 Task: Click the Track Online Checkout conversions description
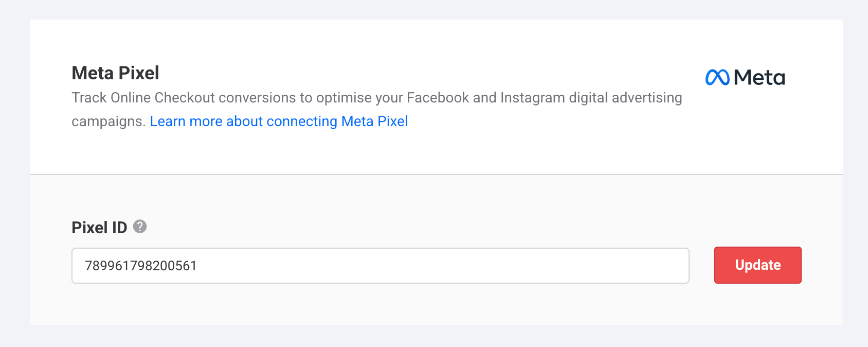tap(376, 98)
